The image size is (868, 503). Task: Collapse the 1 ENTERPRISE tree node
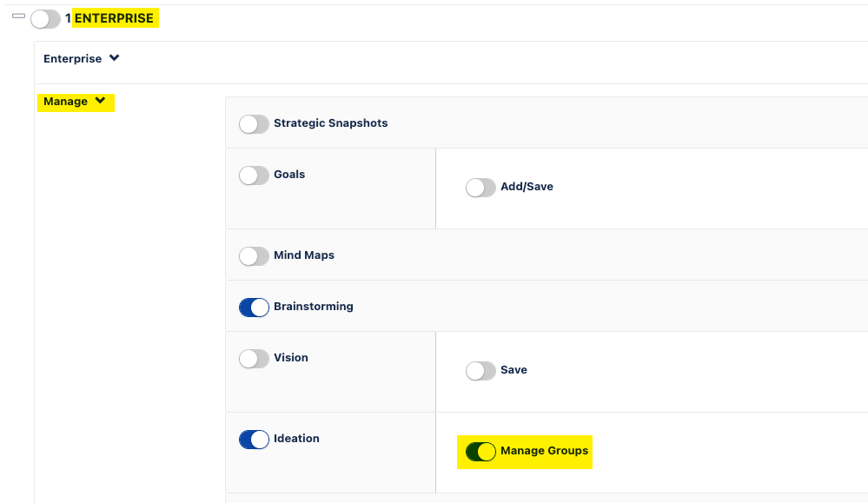point(18,16)
